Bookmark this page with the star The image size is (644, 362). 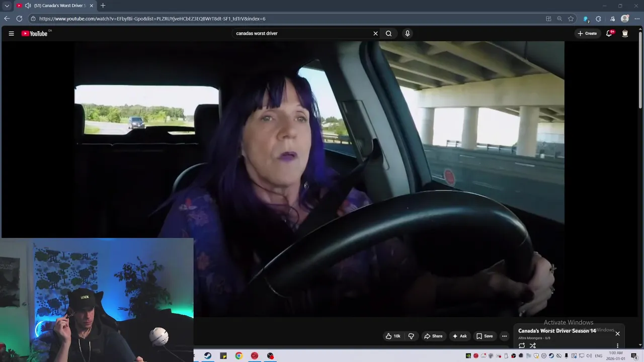coord(571,19)
